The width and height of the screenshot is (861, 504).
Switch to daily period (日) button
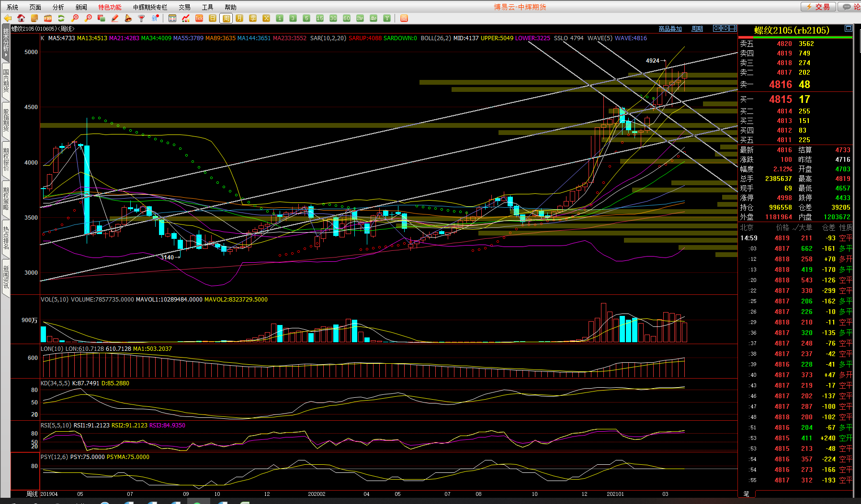pos(213,18)
